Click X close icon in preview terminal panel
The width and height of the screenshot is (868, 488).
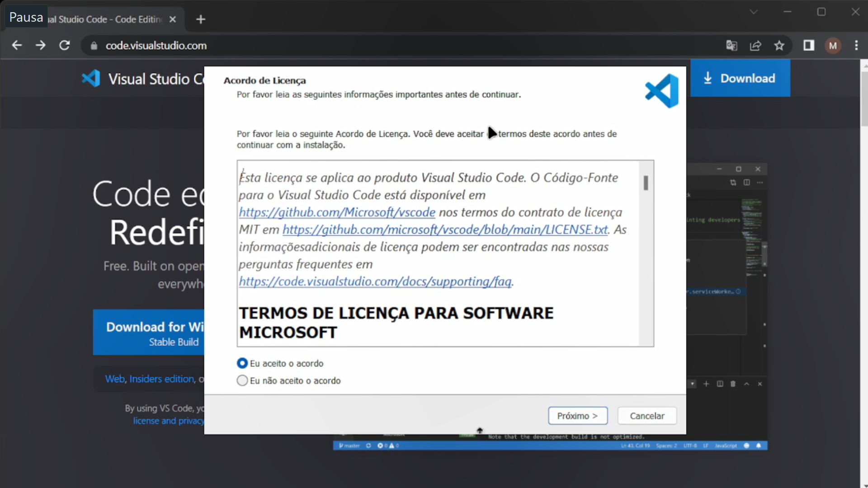(x=760, y=384)
